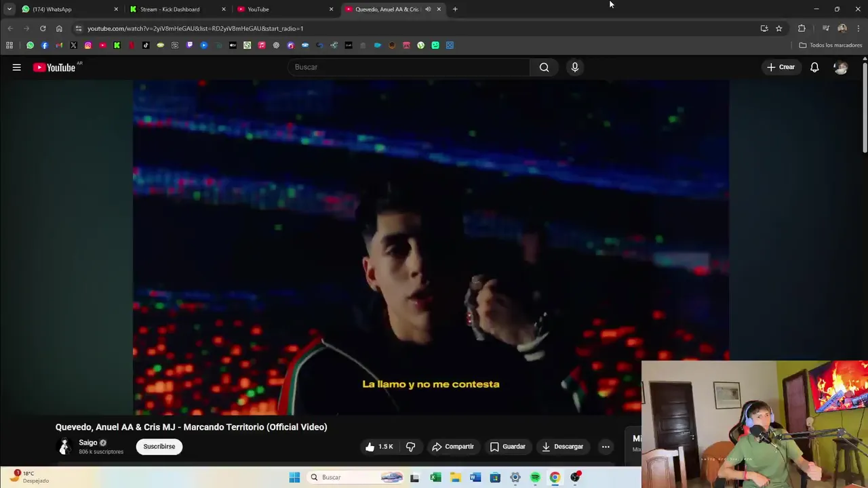Viewport: 868px width, 488px height.
Task: Open the Saigo channel name link
Action: pyautogui.click(x=88, y=443)
